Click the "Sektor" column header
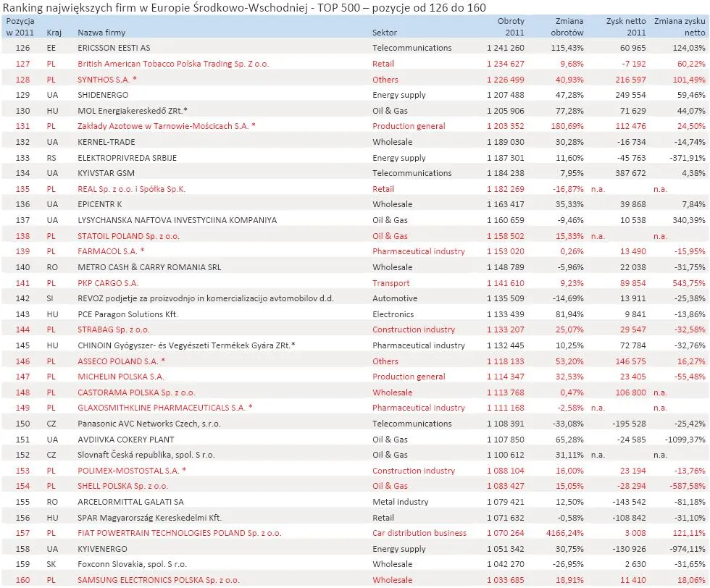Image resolution: width=710 pixels, height=588 pixels. [383, 32]
